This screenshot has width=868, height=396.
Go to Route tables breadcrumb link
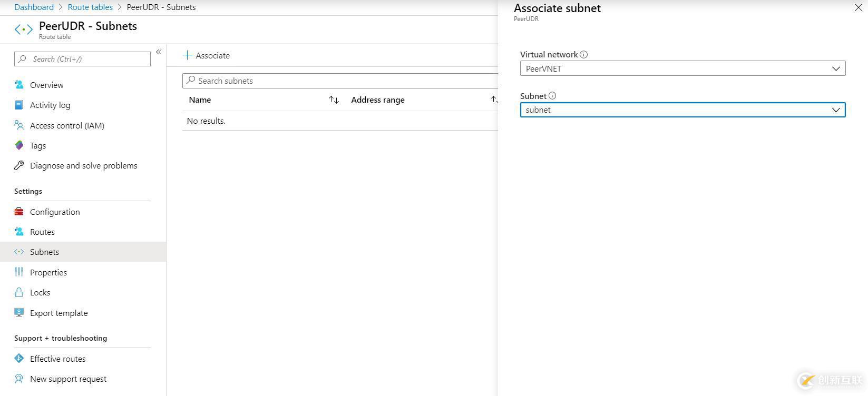coord(90,7)
